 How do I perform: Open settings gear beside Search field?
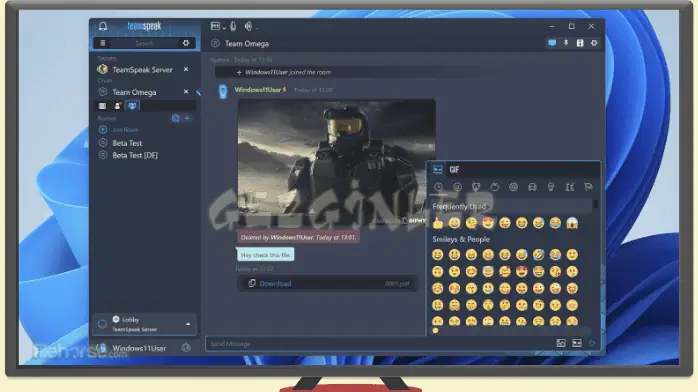186,43
